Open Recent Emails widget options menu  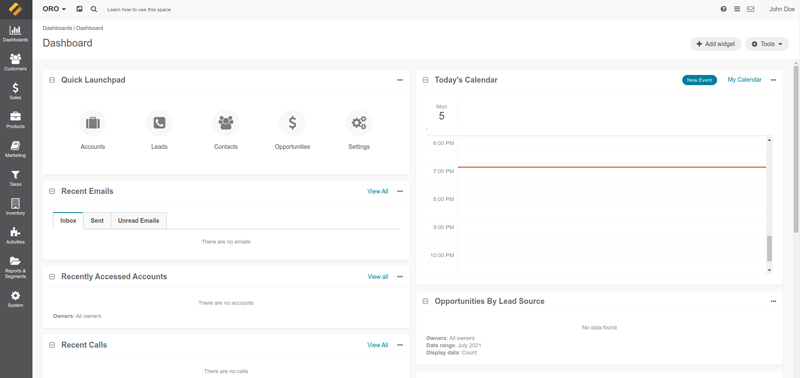[x=400, y=191]
